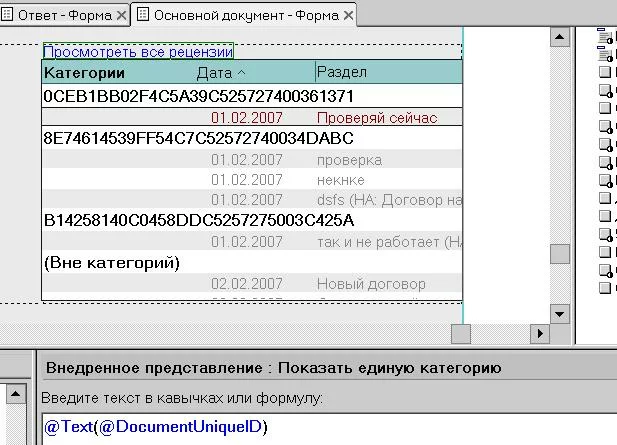
Task: Close the 'Основной документ - Форма' tab
Action: [348, 15]
